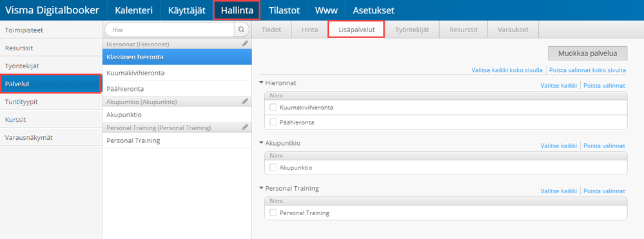Screen dimensions: 644x239
Task: Collapse the Akupunktio section
Action: (262, 143)
